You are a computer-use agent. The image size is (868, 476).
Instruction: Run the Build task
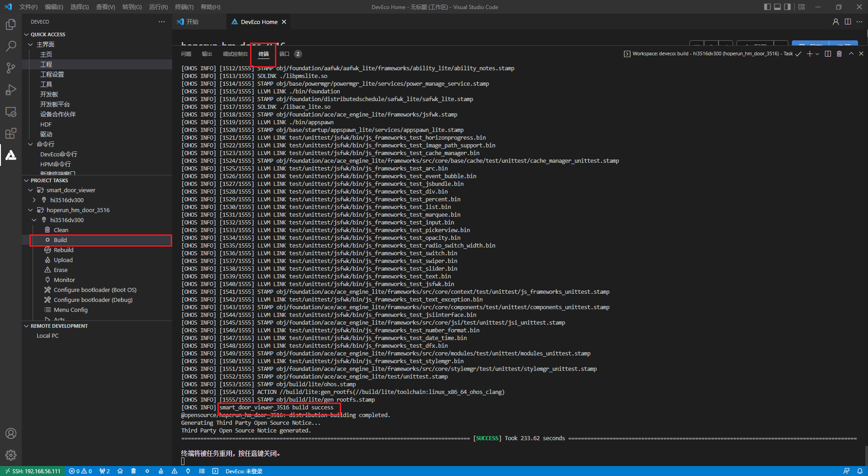pyautogui.click(x=97, y=240)
